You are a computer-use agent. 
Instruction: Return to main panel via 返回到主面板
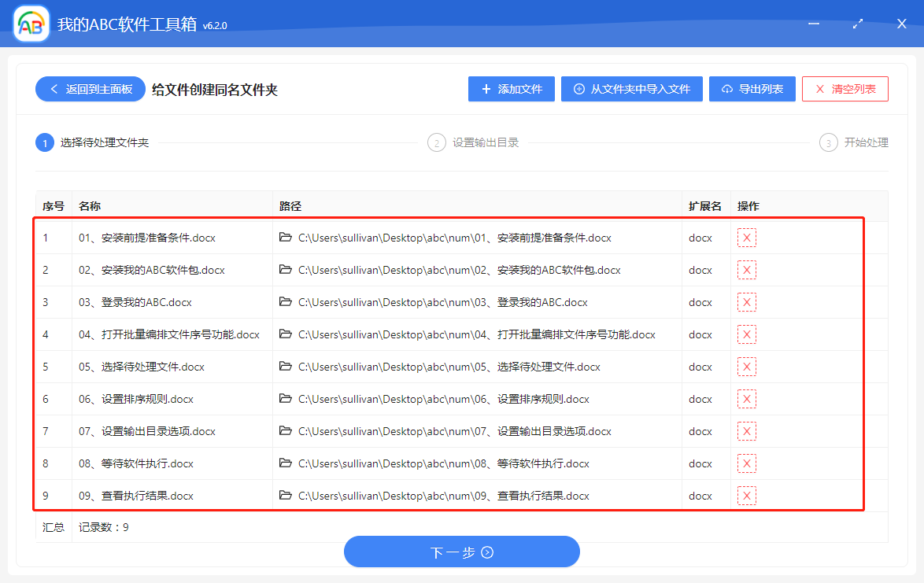click(90, 89)
